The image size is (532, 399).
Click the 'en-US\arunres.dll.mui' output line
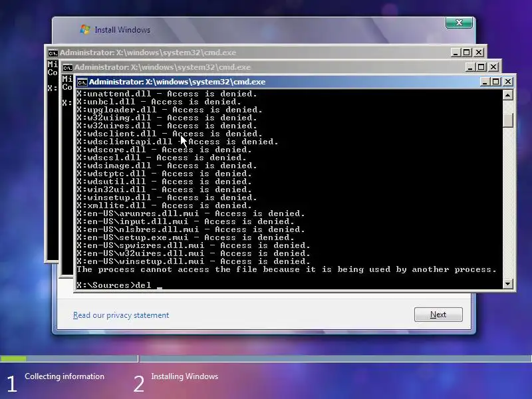(x=191, y=213)
